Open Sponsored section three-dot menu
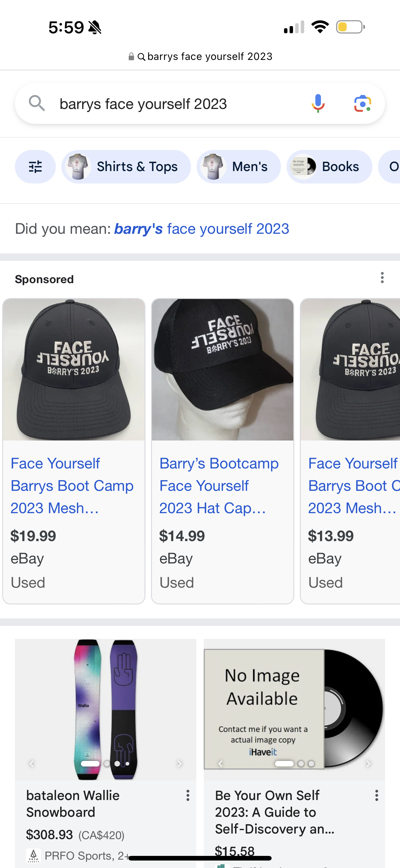 [x=382, y=278]
